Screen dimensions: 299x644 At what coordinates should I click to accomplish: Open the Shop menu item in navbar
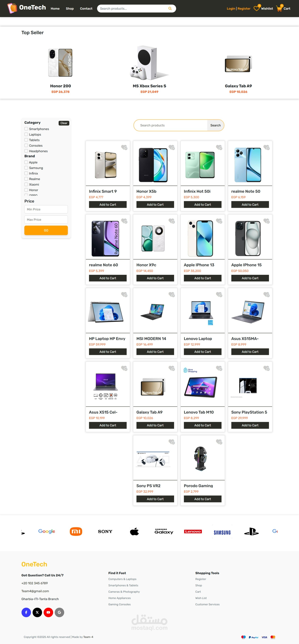point(70,9)
